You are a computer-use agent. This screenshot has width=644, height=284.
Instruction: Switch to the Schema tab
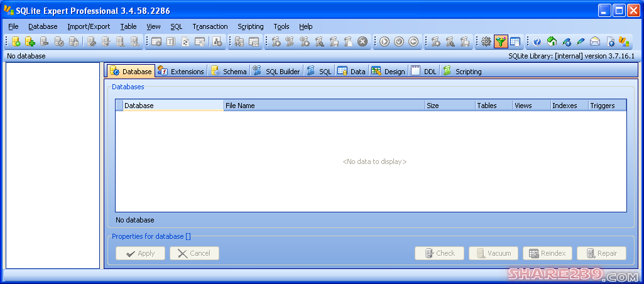click(229, 71)
